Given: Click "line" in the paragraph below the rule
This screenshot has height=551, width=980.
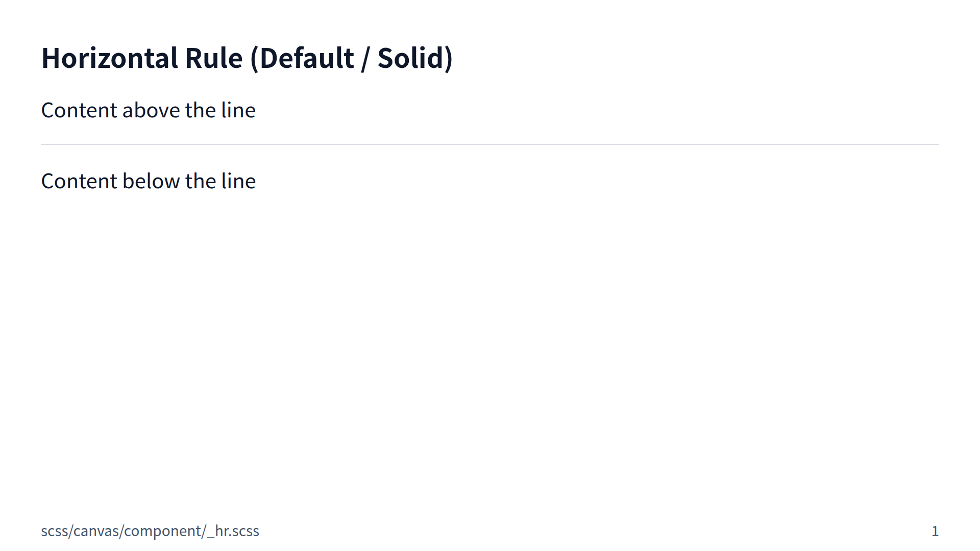Looking at the screenshot, I should pos(238,181).
